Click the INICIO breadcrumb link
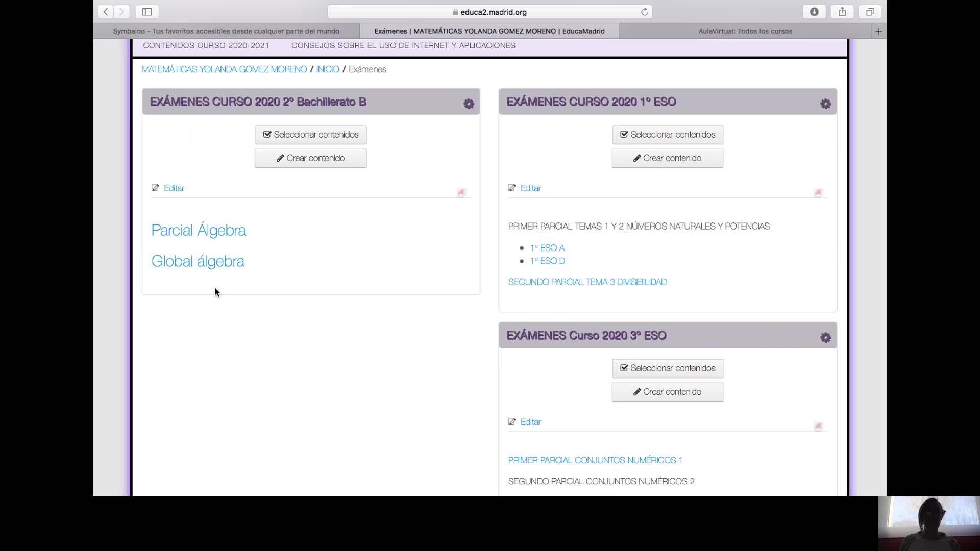The width and height of the screenshot is (980, 551). pyautogui.click(x=327, y=69)
